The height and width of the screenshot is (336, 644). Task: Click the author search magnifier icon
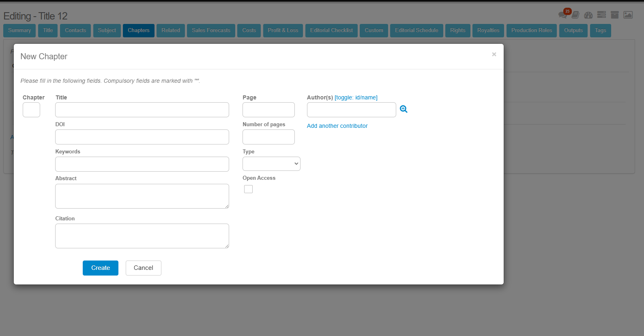pos(404,109)
